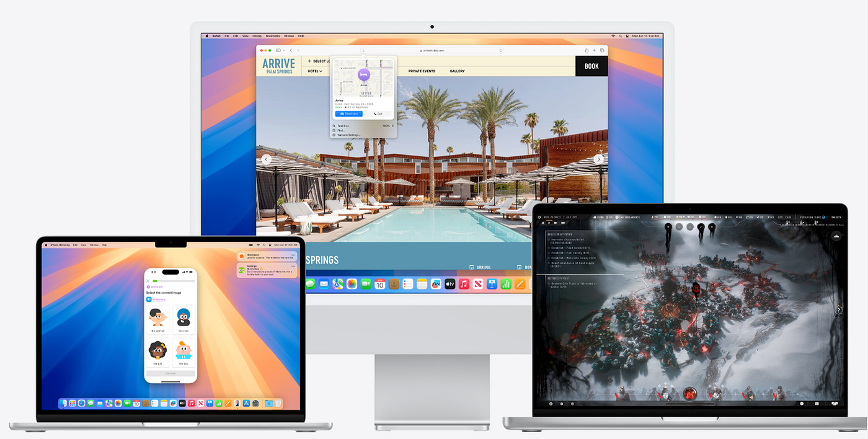Screen dimensions: 868x439
Task: Open Launchpad in the left MacBook dock
Action: 73,403
